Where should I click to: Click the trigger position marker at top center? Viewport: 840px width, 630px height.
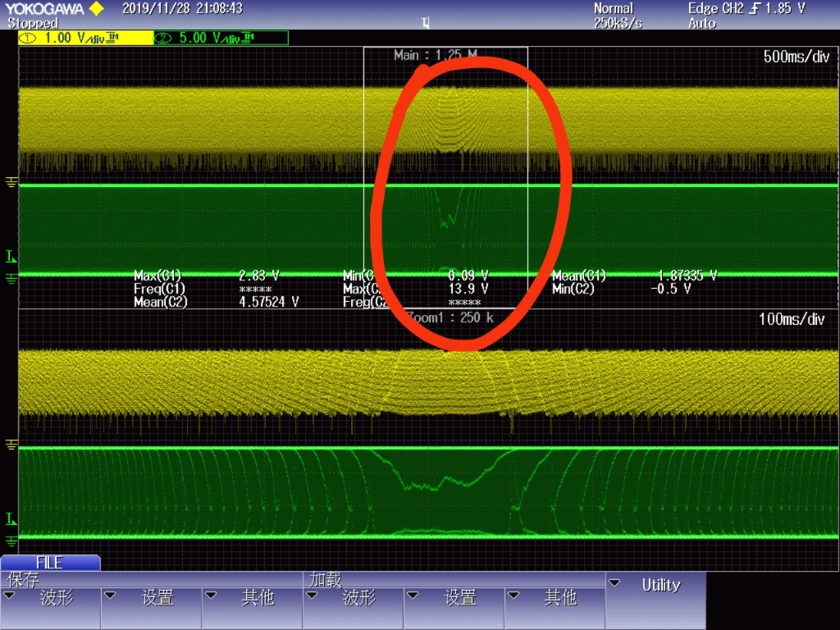(x=426, y=23)
